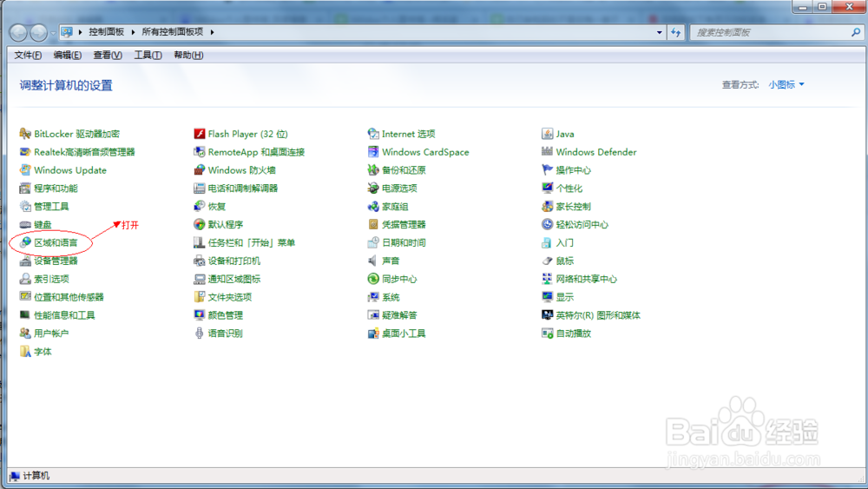Expand the arrow before 控制面板 breadcrumb
Viewport: 868px width, 489px height.
pos(80,32)
